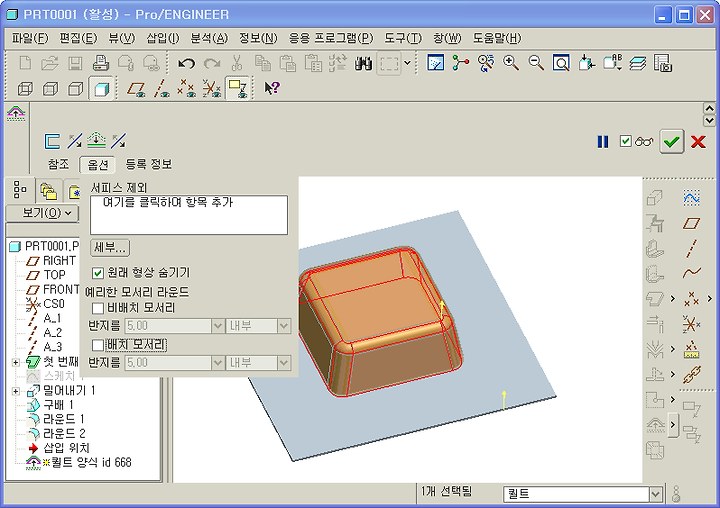Switch to the 등록 정보 tab
The height and width of the screenshot is (508, 720).
pos(149,164)
